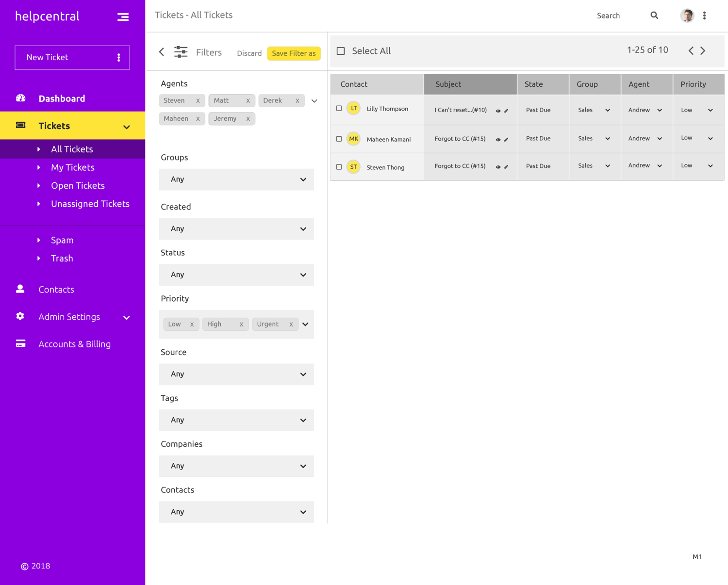This screenshot has width=728, height=585.
Task: Click the filters slider icon
Action: pos(181,52)
